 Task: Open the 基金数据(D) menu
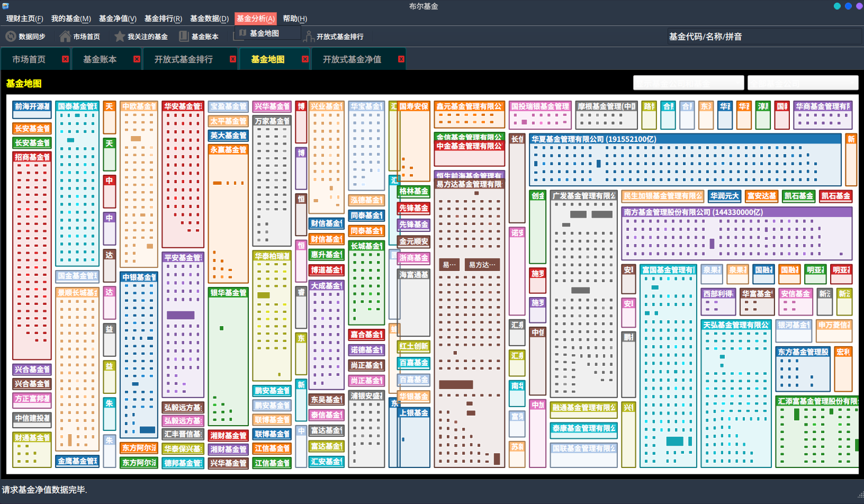pos(209,19)
